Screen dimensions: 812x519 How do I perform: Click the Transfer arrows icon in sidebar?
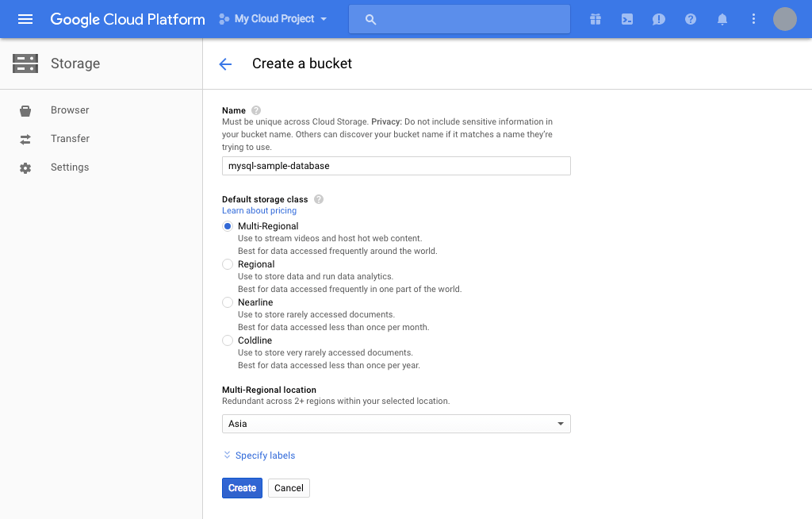(25, 139)
